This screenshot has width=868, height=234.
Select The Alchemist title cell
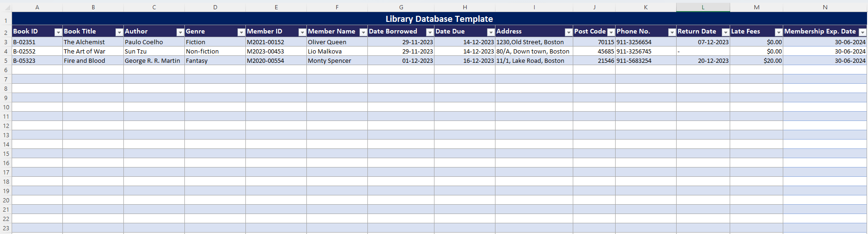click(93, 42)
